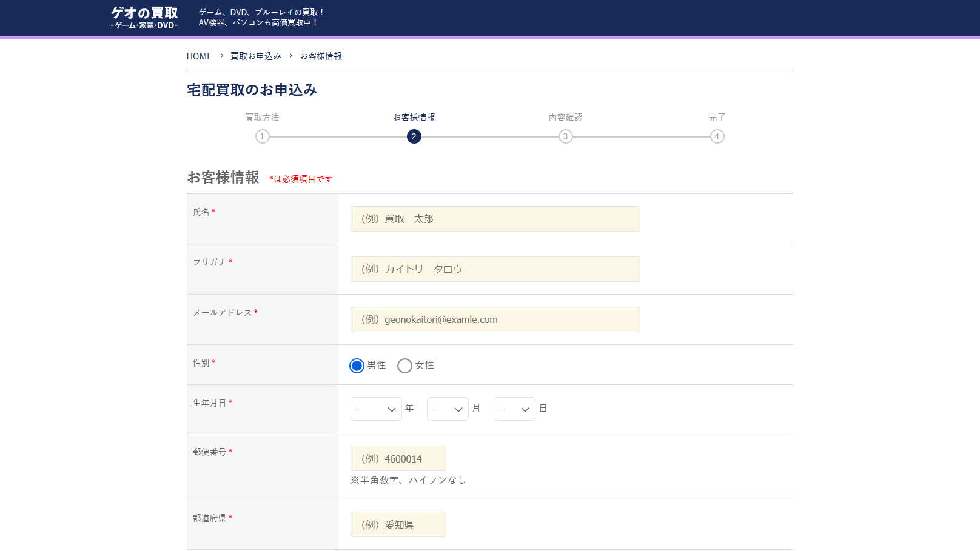
Task: Click the 都道府県 field label
Action: tap(212, 518)
